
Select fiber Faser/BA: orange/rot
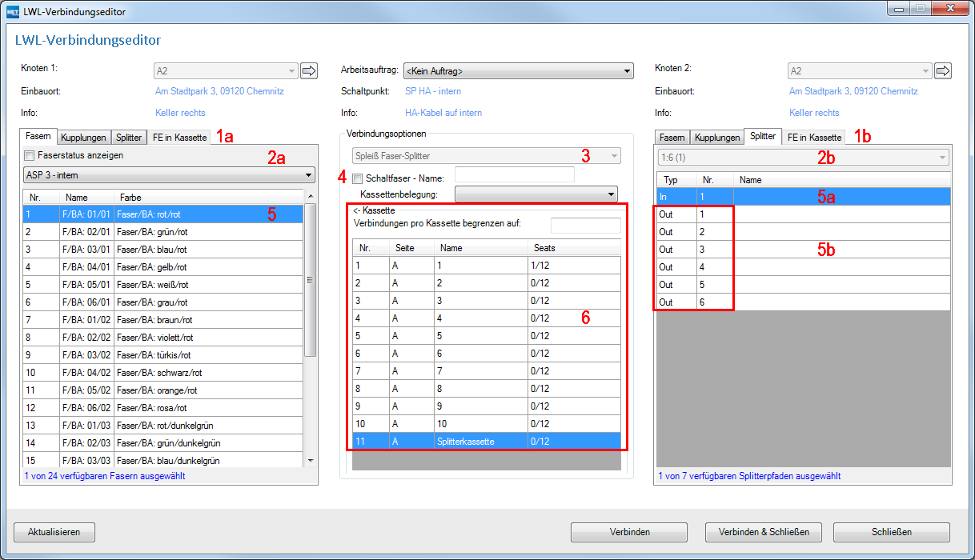coord(163,390)
